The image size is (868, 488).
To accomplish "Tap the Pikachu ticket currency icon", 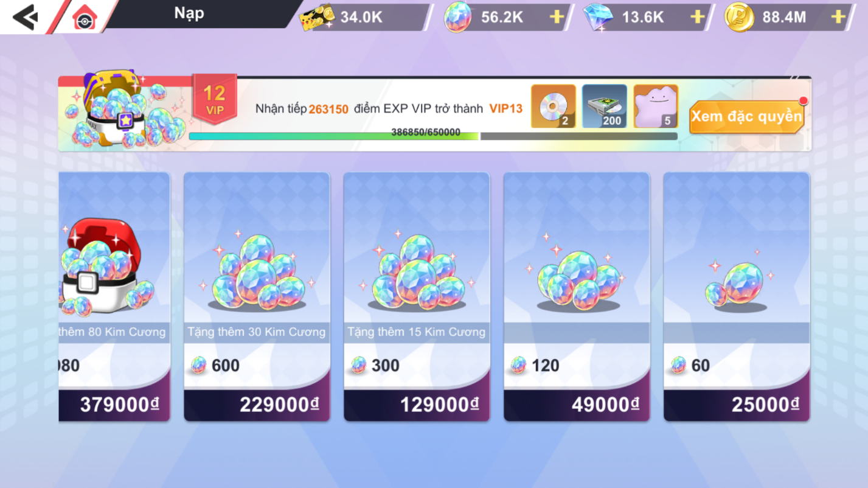I will (x=318, y=18).
